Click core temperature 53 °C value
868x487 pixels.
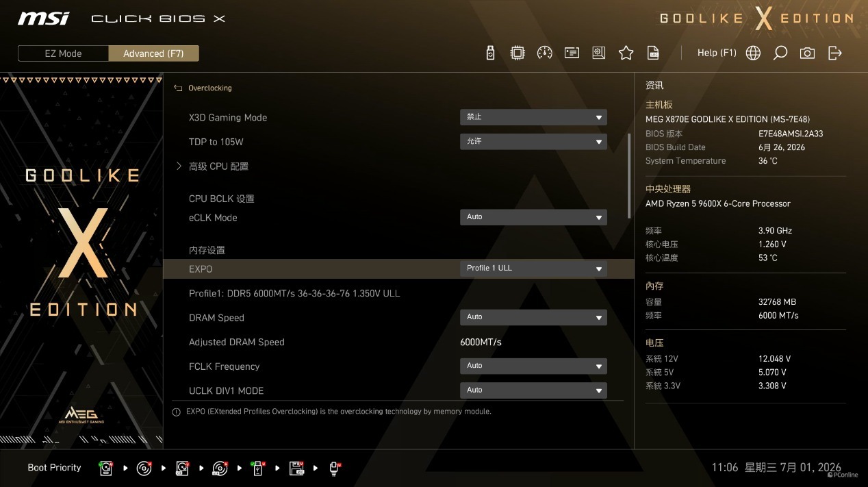click(x=768, y=258)
